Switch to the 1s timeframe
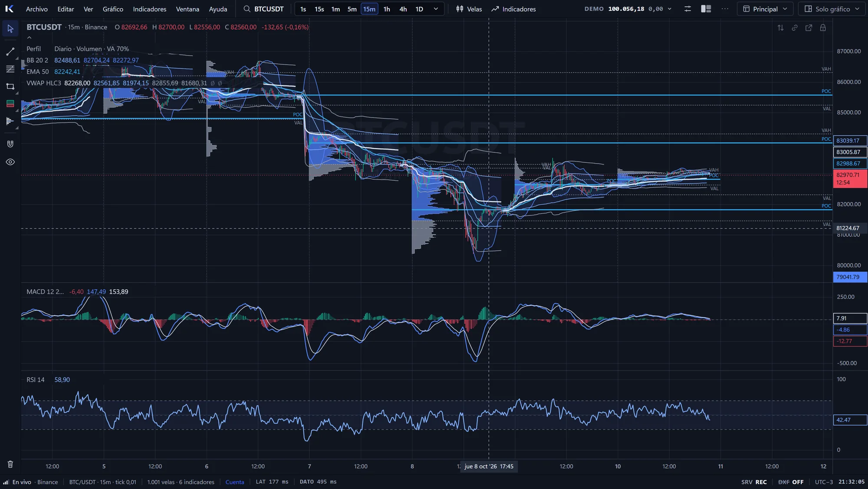Viewport: 868px width, 489px height. (x=303, y=9)
